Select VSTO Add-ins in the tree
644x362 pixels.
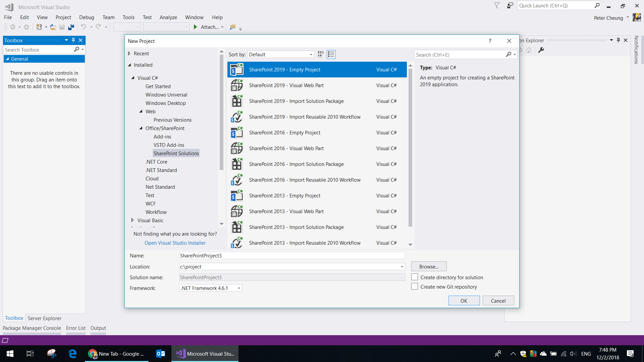(169, 145)
